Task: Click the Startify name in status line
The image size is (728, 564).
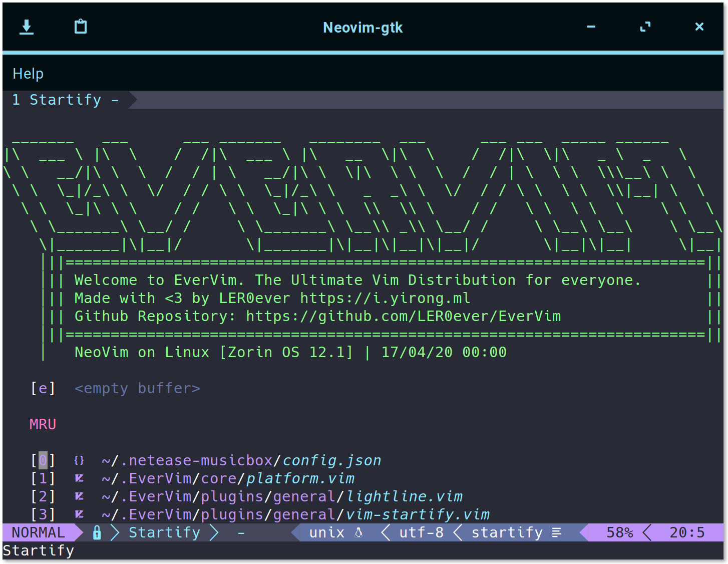Action: click(x=165, y=532)
